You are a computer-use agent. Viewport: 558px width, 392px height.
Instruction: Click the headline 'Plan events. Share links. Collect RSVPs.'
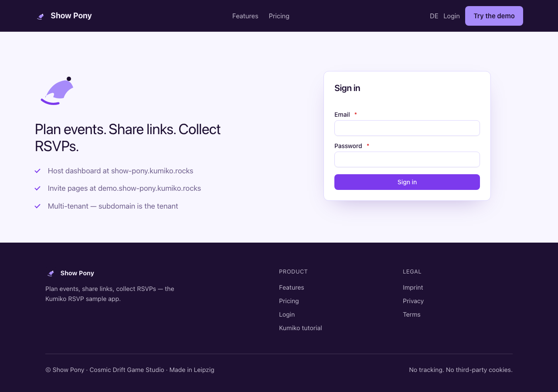point(128,138)
